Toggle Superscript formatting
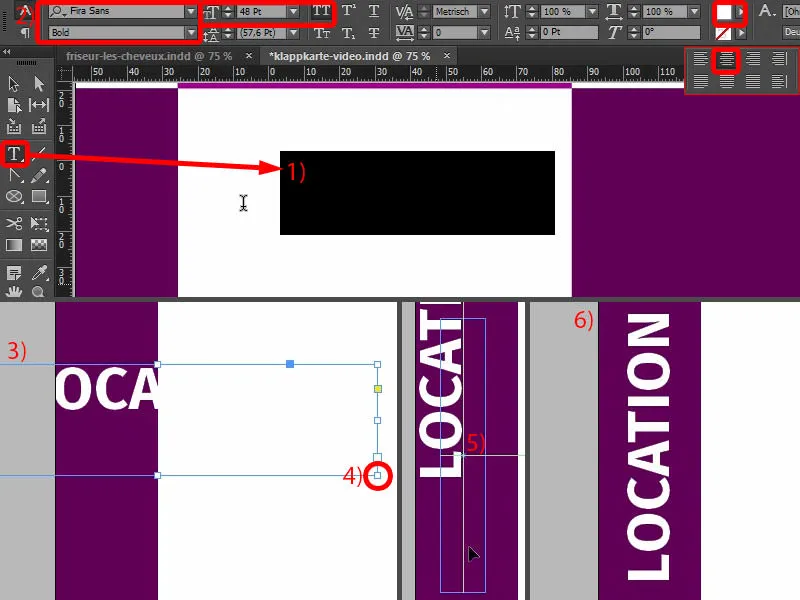800x600 pixels. click(348, 11)
